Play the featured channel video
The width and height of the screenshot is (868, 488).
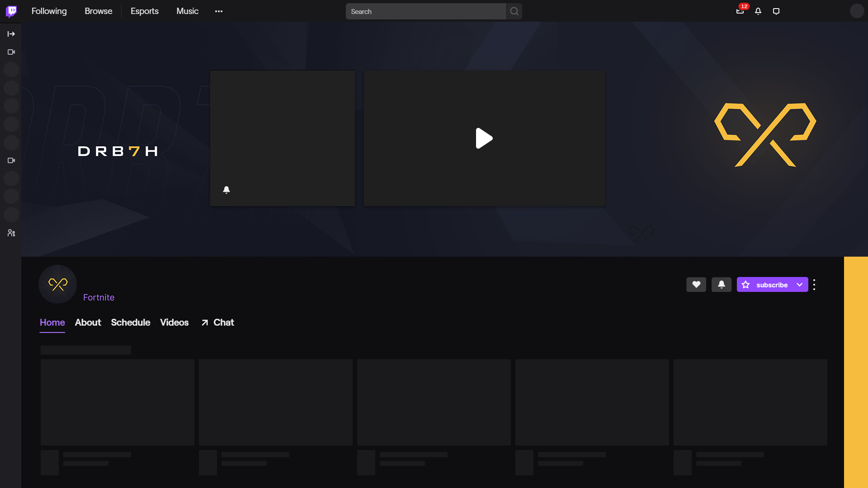pos(484,138)
